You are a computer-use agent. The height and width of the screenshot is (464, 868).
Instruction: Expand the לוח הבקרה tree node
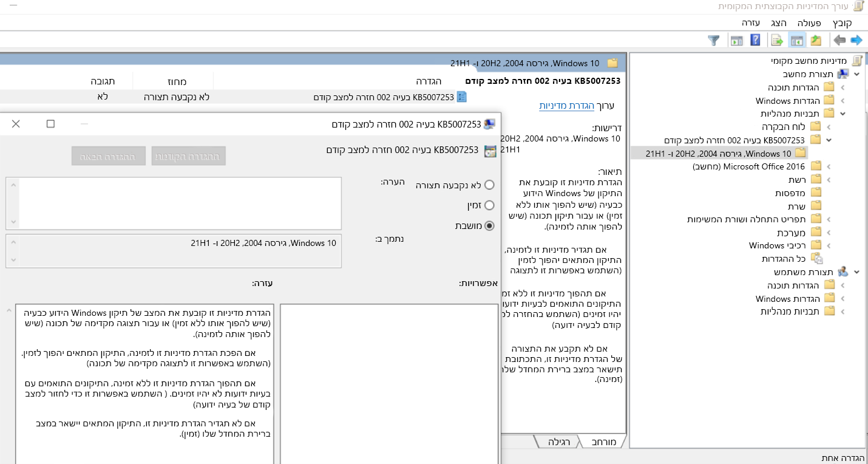point(830,126)
